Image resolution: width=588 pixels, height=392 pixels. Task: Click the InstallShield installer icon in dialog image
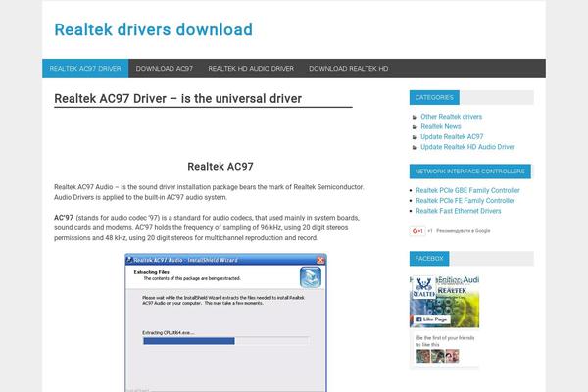point(310,277)
